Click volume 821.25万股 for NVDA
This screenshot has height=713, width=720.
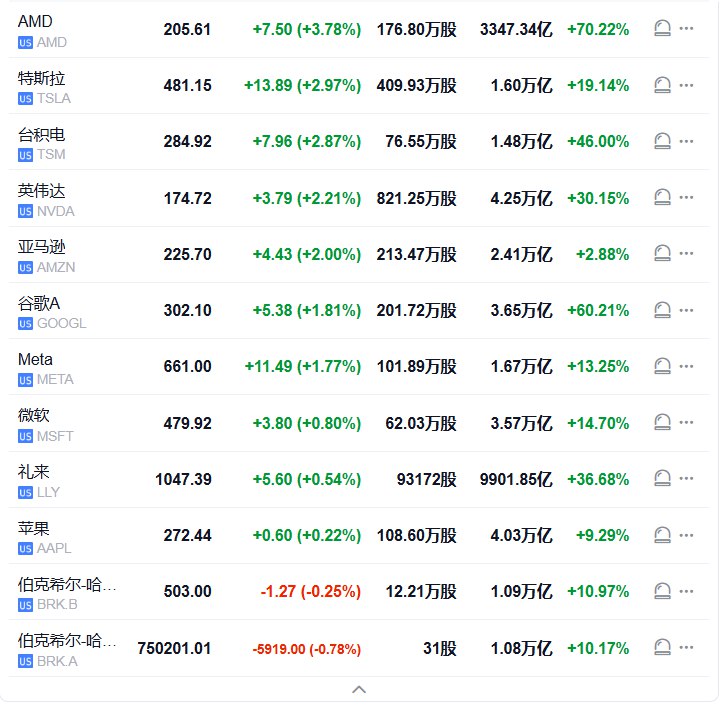tap(416, 198)
